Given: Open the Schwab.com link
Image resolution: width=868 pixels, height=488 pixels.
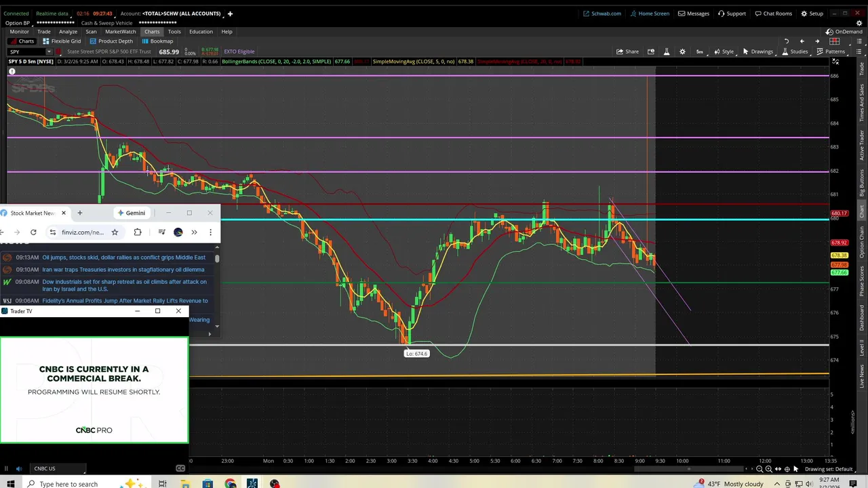Looking at the screenshot, I should pyautogui.click(x=602, y=14).
